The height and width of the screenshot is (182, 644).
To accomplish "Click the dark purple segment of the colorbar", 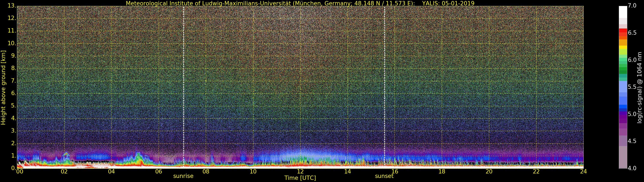I will pyautogui.click(x=623, y=117).
